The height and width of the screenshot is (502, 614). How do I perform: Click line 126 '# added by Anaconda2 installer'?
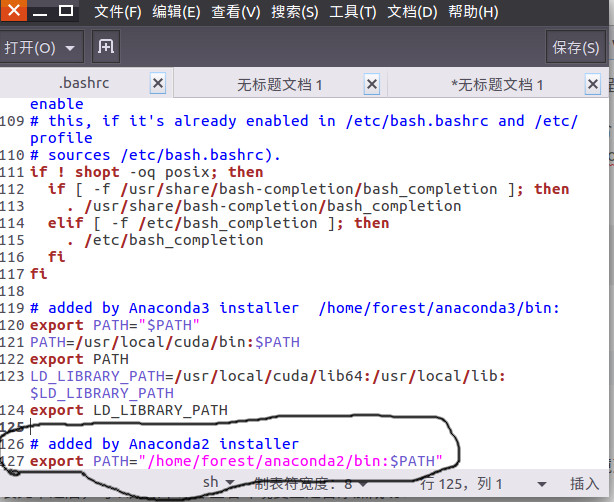point(164,444)
